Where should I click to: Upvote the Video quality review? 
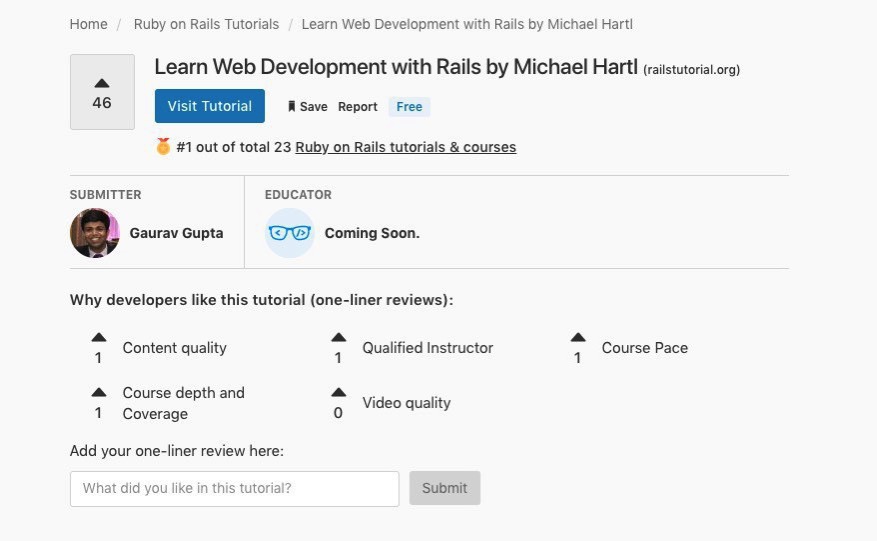338,392
